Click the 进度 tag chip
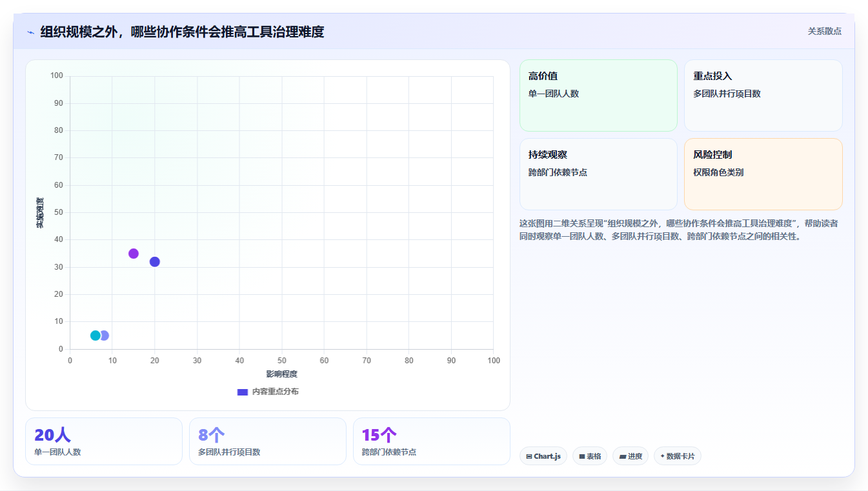 [631, 456]
